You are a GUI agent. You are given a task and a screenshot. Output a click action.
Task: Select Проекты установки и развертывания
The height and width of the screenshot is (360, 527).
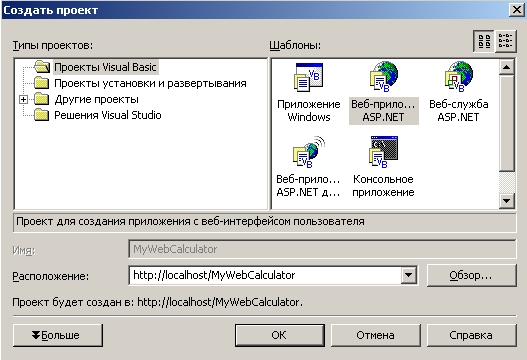coord(150,83)
